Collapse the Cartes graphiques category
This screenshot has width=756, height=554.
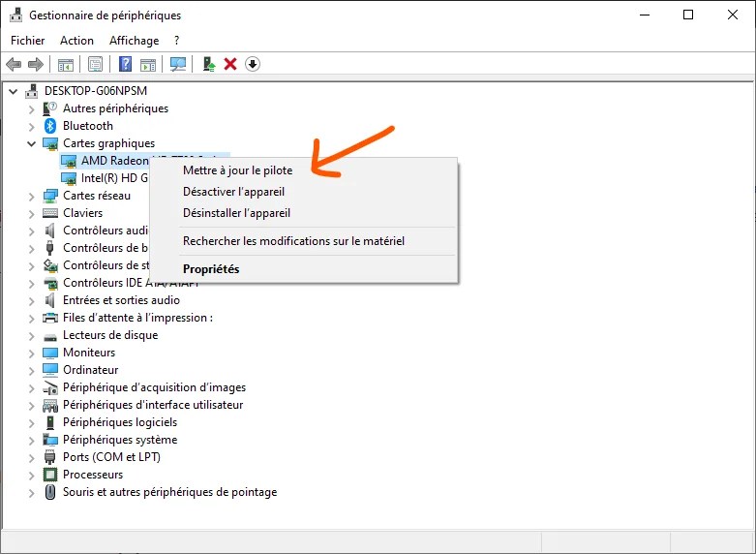tap(31, 143)
